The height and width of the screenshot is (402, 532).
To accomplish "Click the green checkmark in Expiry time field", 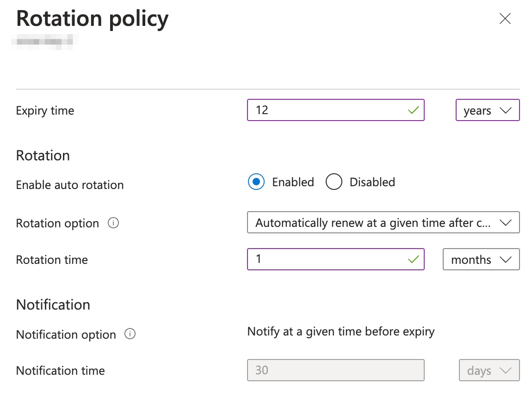I will point(414,110).
